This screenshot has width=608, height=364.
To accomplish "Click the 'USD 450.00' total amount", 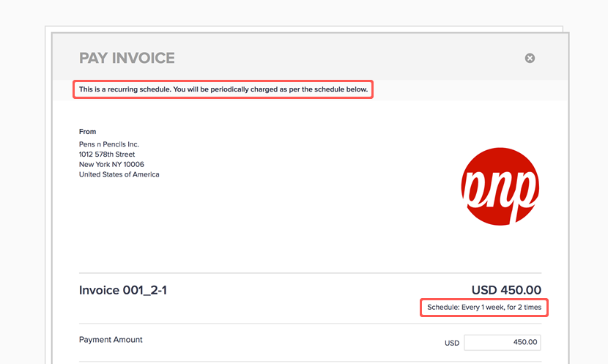I will coord(506,290).
